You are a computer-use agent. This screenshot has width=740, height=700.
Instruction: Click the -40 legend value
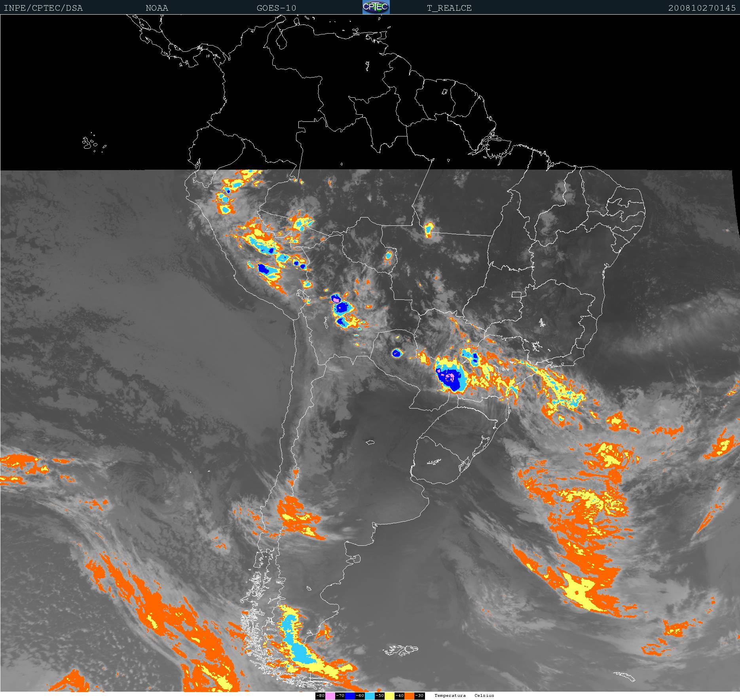(x=399, y=696)
